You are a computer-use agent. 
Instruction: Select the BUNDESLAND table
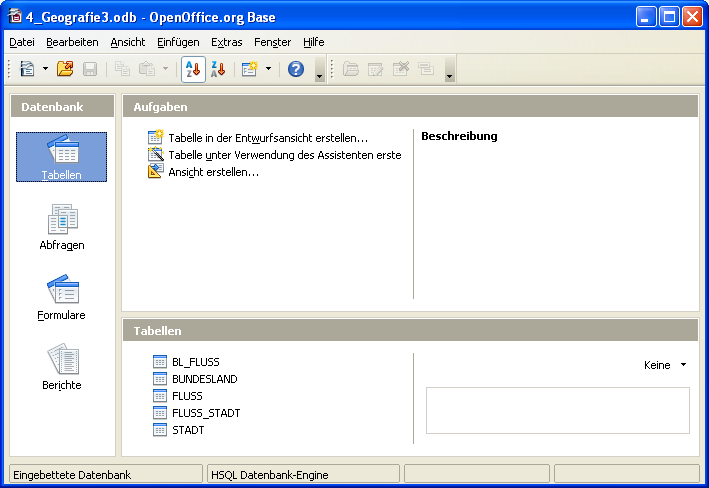[x=204, y=379]
